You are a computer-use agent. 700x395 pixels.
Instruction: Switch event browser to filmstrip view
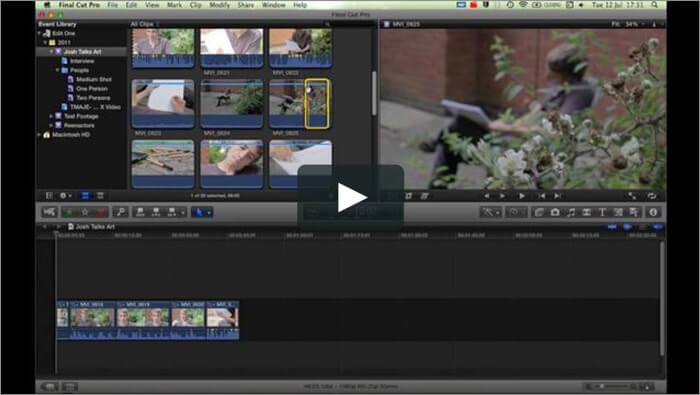coord(85,196)
